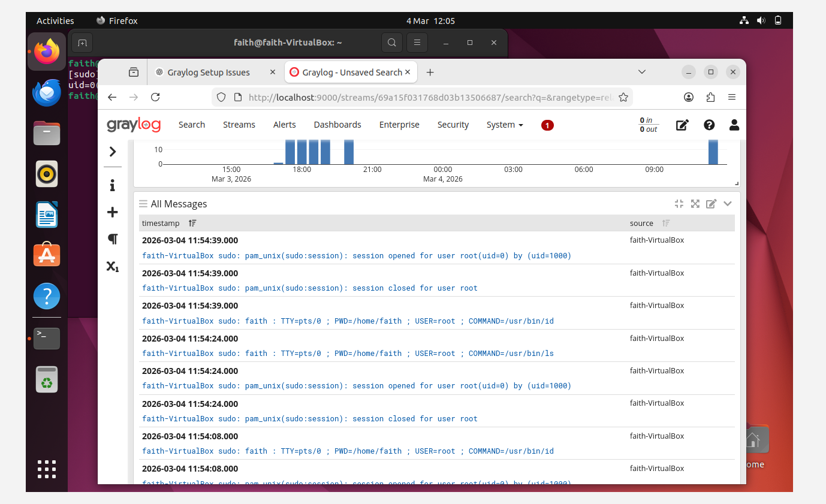Screen dimensions: 826x504
Task: Go to the Streams menu item
Action: click(239, 125)
